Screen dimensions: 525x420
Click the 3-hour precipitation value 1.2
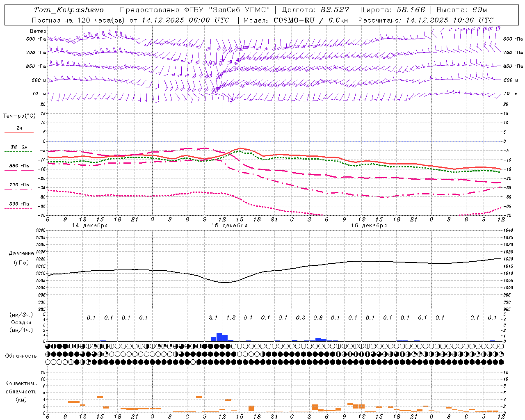click(x=231, y=317)
